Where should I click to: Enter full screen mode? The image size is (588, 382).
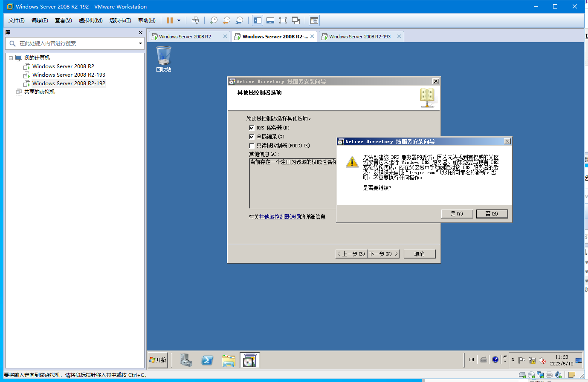point(283,20)
